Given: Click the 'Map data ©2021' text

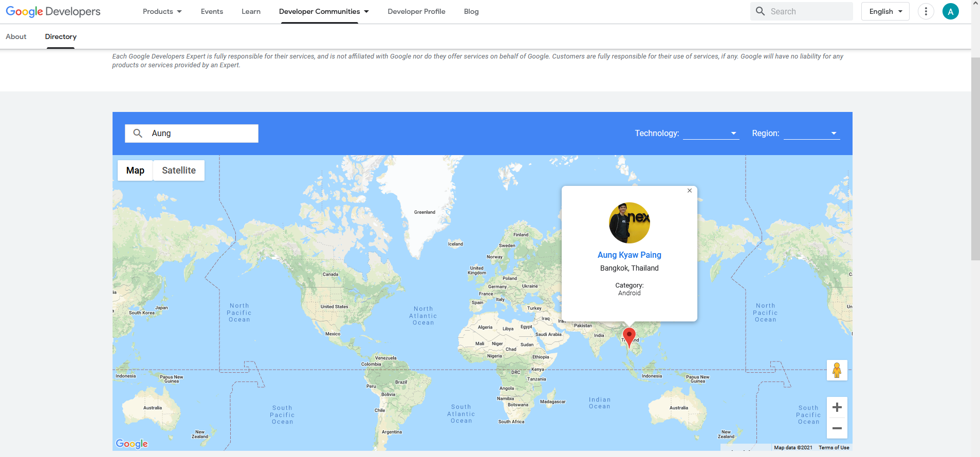Looking at the screenshot, I should (x=793, y=448).
